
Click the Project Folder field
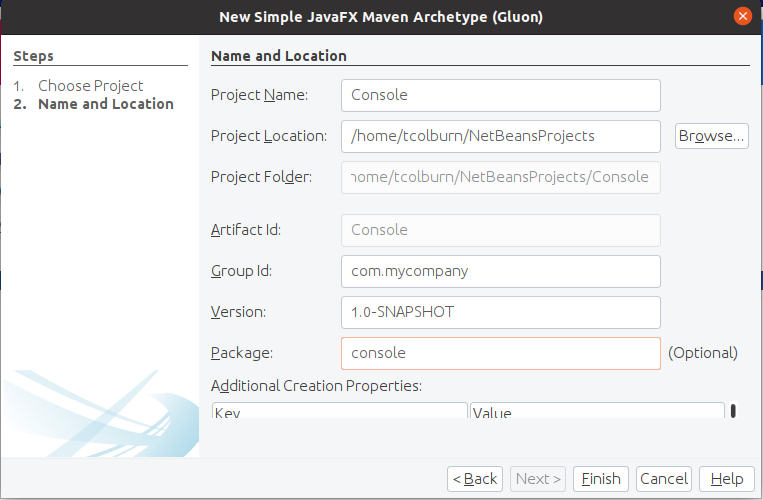500,177
